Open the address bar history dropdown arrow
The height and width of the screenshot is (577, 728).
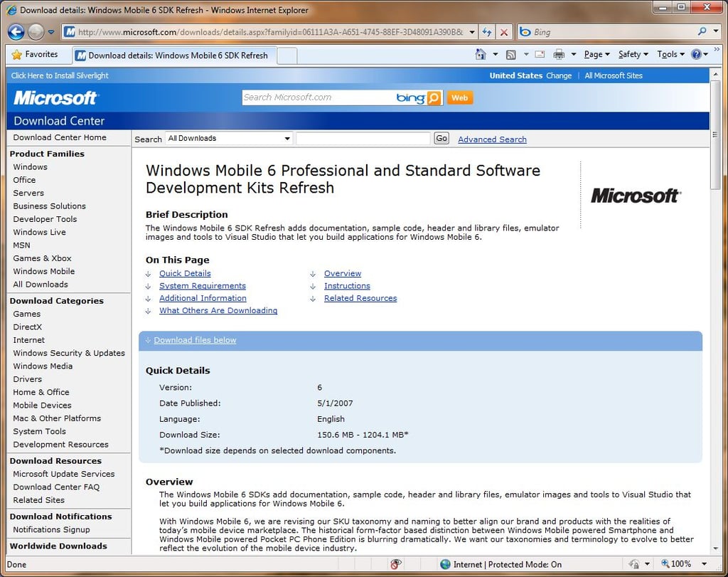coord(472,32)
